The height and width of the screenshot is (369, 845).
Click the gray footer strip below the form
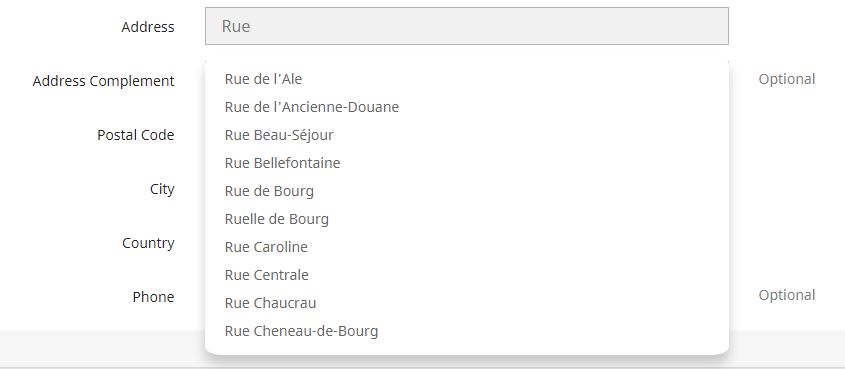102,349
